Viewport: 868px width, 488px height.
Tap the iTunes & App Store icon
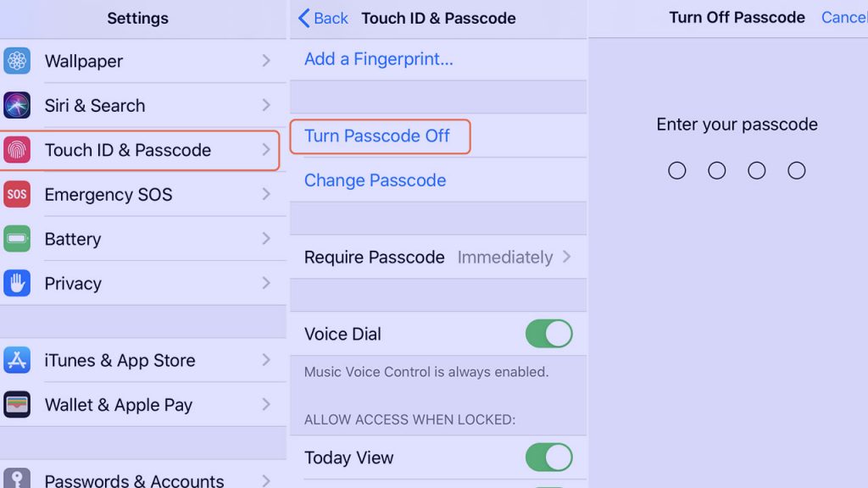(x=17, y=360)
